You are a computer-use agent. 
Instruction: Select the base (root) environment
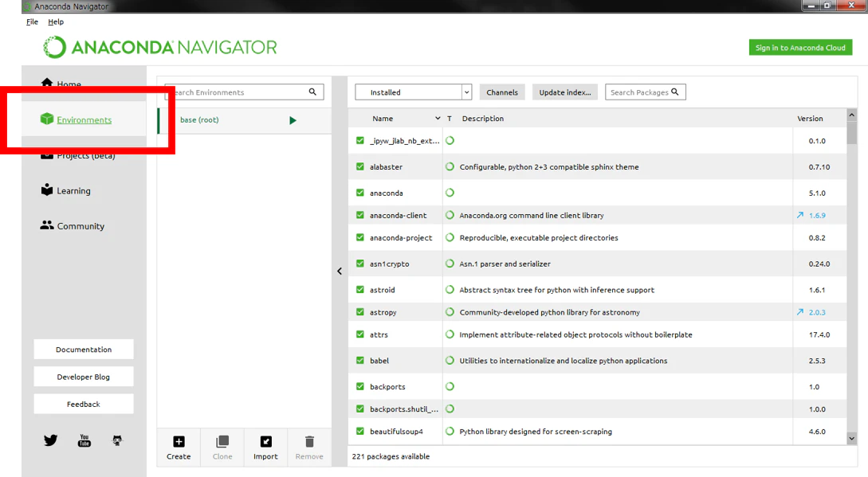(x=245, y=120)
